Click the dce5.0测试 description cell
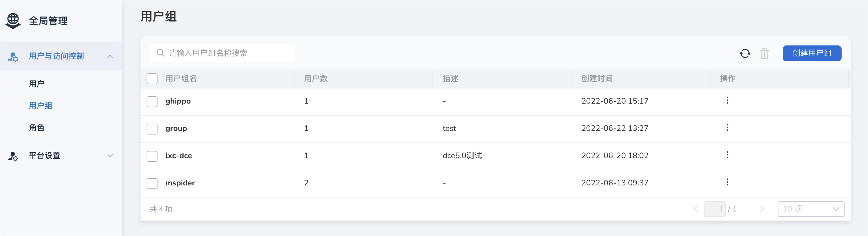Viewport: 868px width, 236px height. point(462,156)
